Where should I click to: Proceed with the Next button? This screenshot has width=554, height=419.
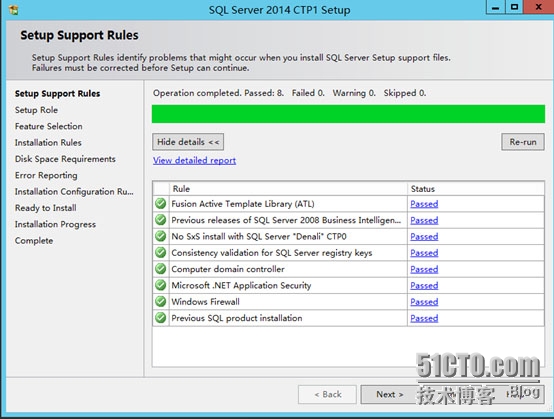[389, 394]
